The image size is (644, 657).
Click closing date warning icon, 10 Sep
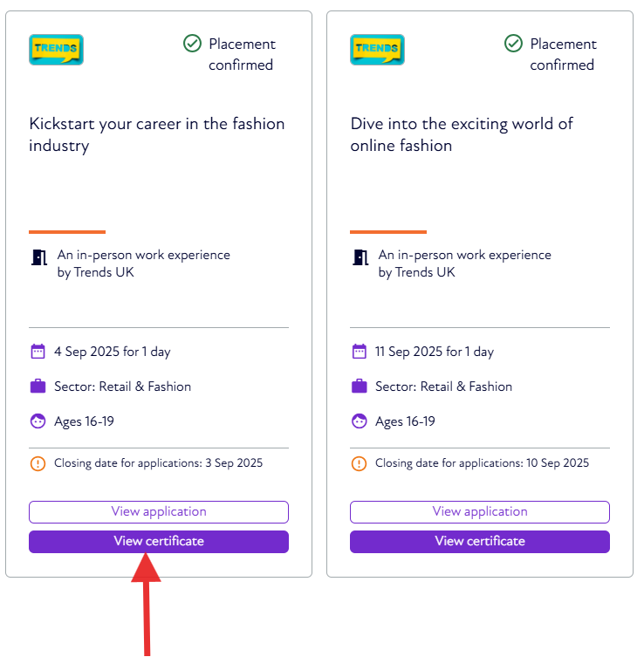coord(359,463)
